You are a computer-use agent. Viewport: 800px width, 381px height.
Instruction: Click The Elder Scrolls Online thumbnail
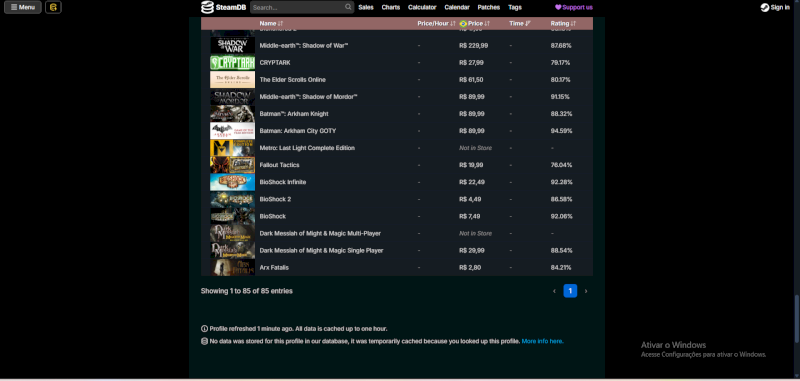click(x=233, y=80)
